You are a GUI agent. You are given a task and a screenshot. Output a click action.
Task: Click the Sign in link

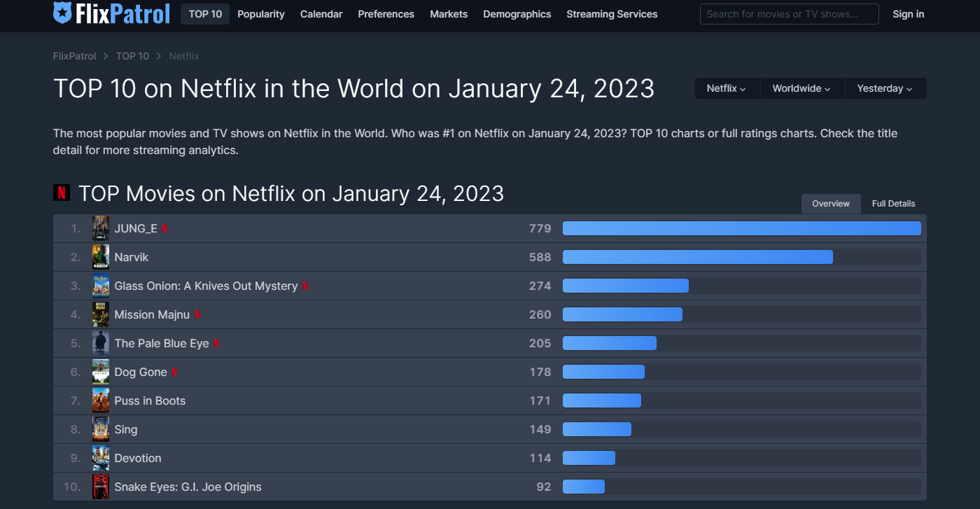[x=908, y=14]
